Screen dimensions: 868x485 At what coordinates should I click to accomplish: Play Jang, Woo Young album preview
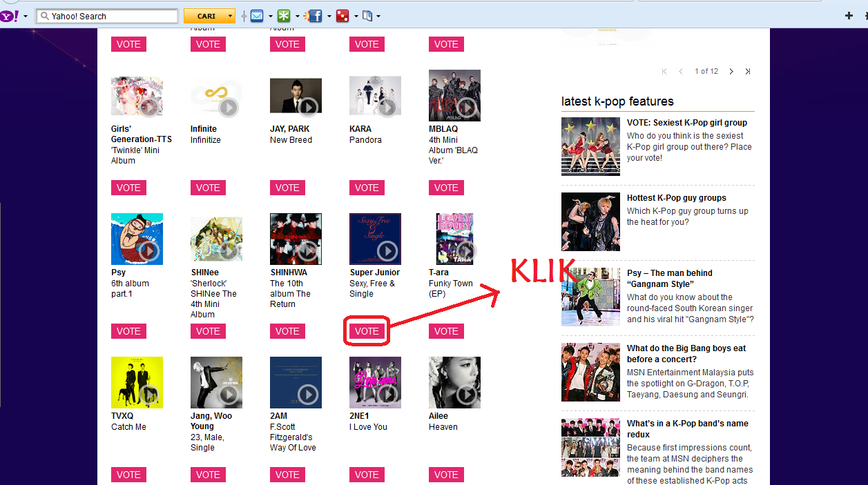click(229, 395)
